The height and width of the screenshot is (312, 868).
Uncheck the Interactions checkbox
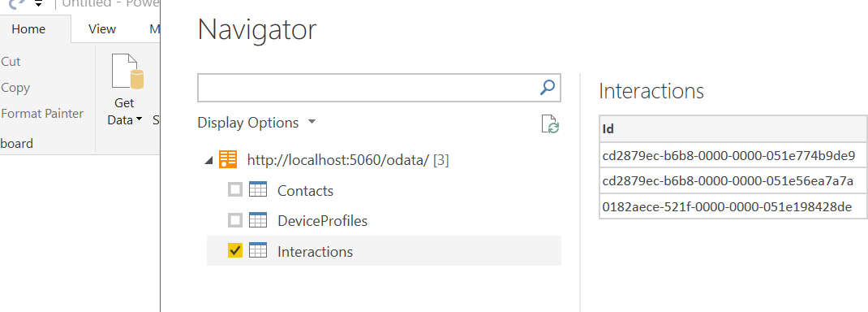[235, 251]
